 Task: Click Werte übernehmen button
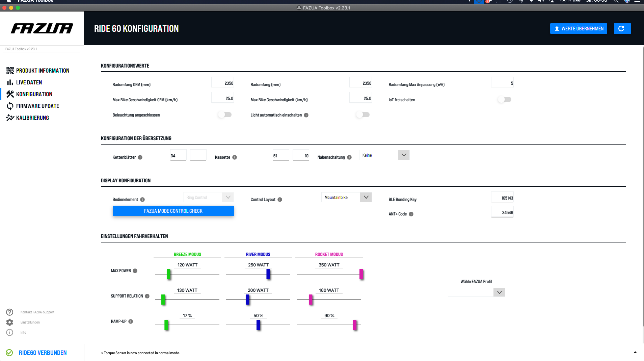(579, 29)
